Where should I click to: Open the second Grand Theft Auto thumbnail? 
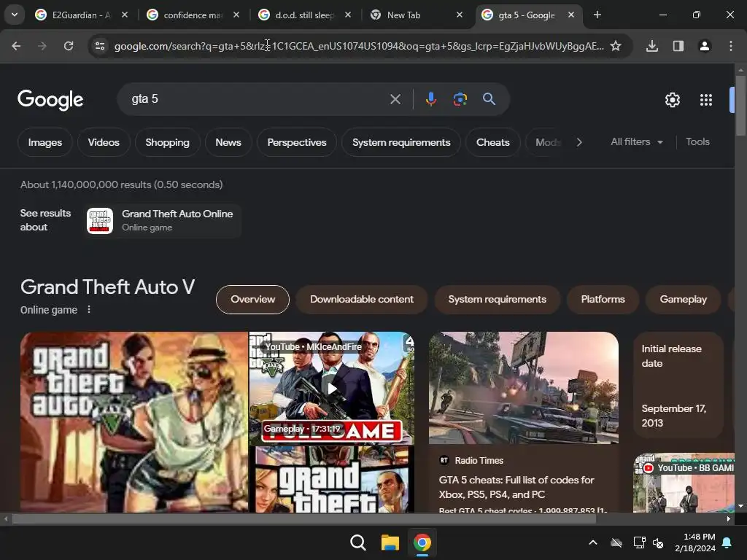332,480
